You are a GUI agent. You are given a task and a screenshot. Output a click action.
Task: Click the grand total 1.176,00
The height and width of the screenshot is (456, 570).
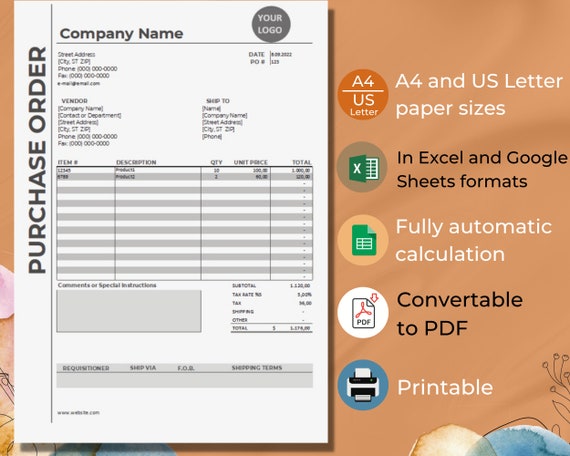[x=300, y=328]
